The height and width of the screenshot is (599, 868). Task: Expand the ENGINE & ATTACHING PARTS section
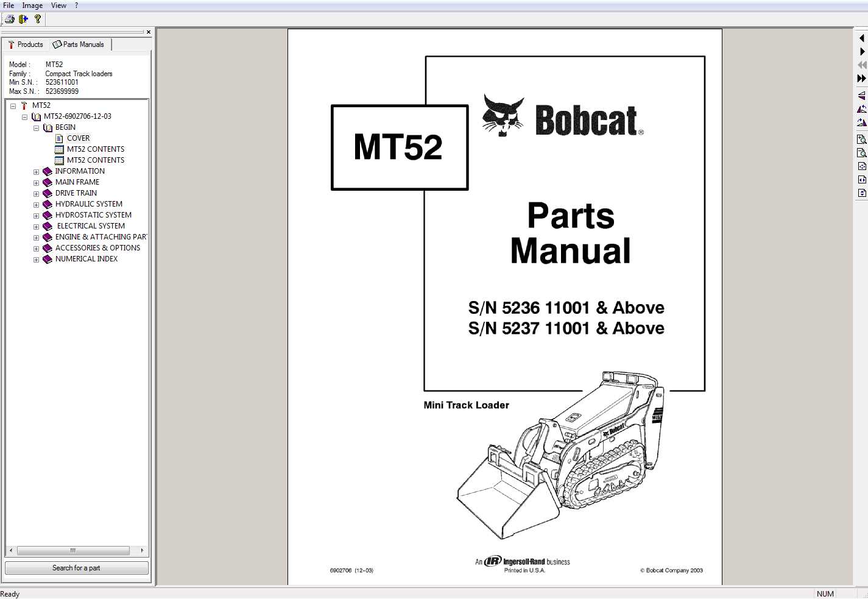[36, 238]
